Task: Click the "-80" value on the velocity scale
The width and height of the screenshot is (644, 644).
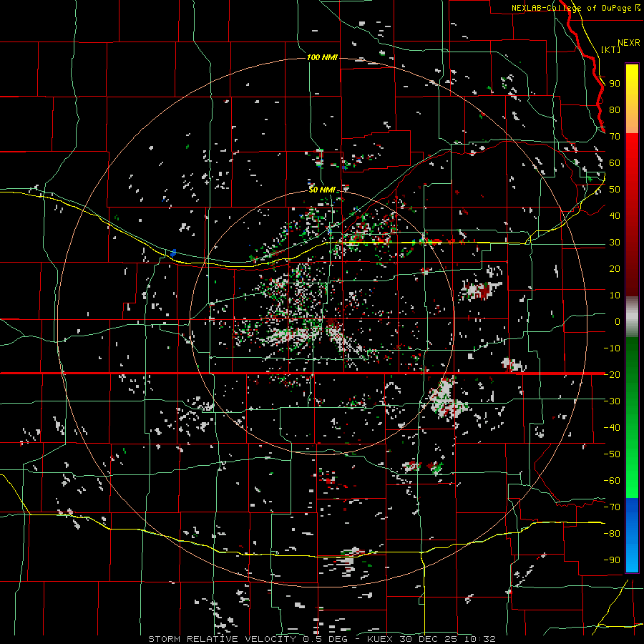Action: pos(612,534)
